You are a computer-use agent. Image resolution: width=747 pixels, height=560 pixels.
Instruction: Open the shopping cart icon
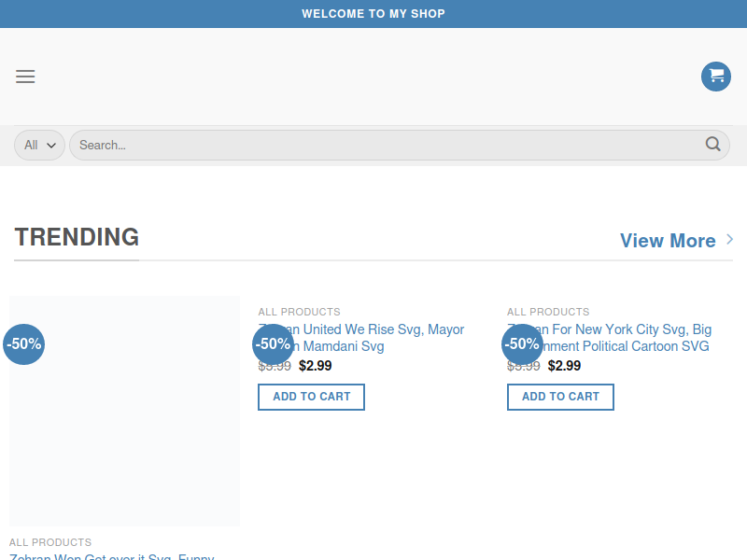716,77
